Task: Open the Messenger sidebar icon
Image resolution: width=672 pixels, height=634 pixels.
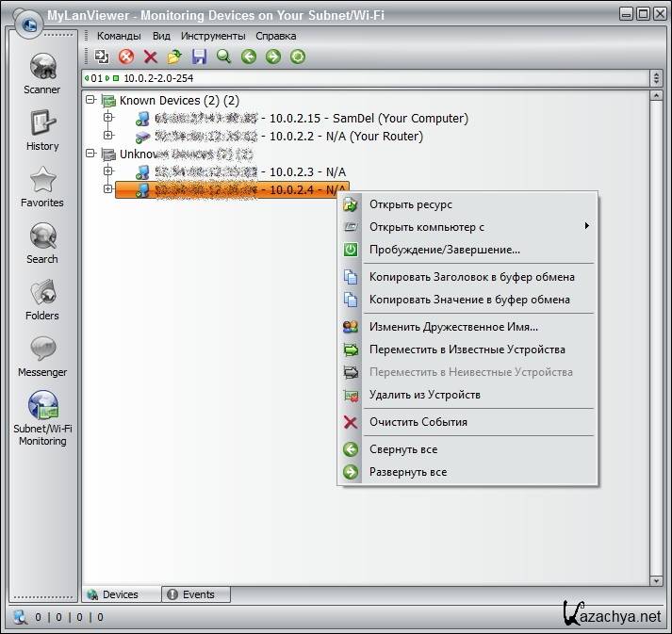Action: click(41, 355)
